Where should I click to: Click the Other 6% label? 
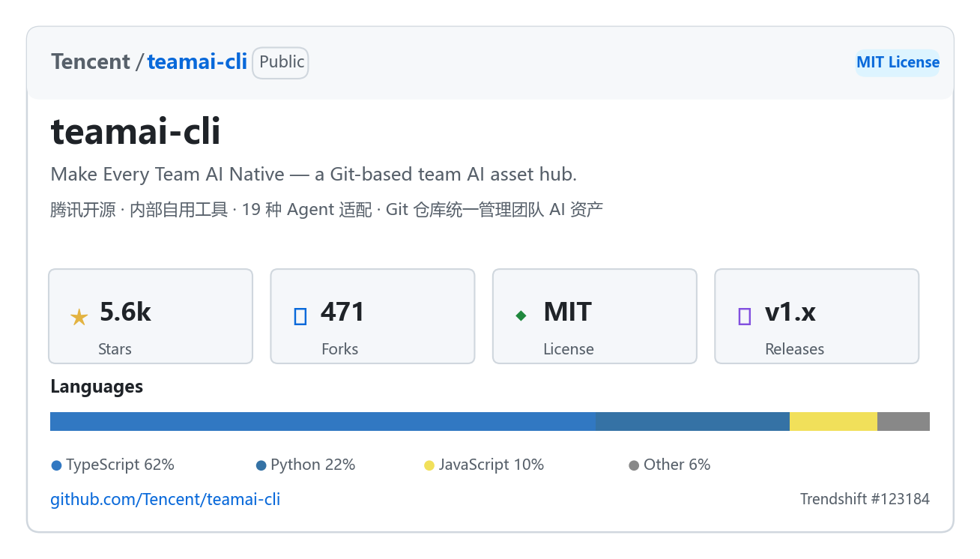[677, 465]
